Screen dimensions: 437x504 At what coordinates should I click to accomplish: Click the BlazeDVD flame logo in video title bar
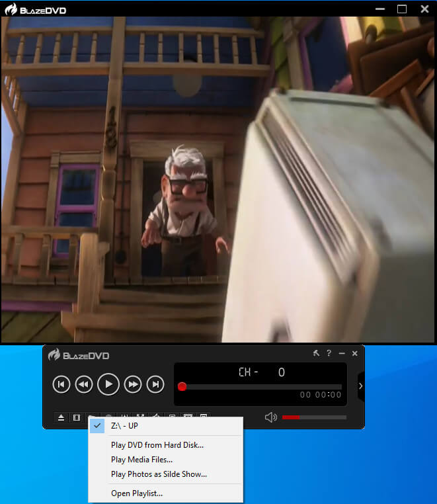point(11,9)
